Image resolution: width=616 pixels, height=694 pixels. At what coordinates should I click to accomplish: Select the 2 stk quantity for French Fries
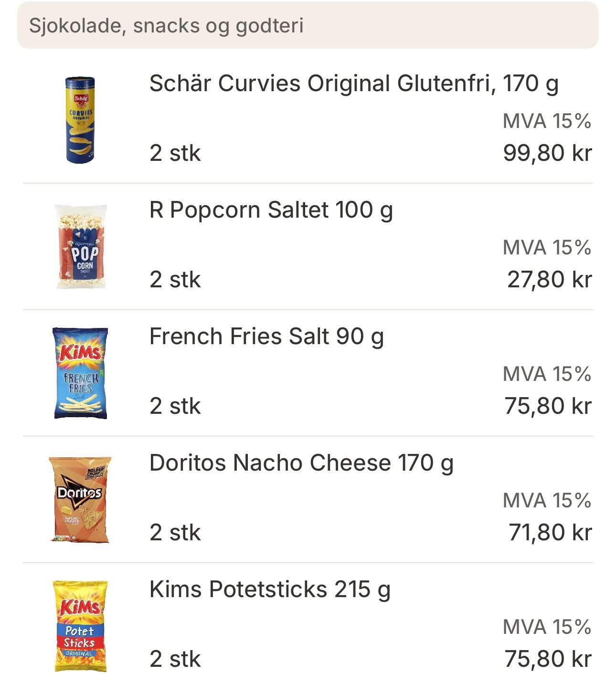tap(175, 406)
